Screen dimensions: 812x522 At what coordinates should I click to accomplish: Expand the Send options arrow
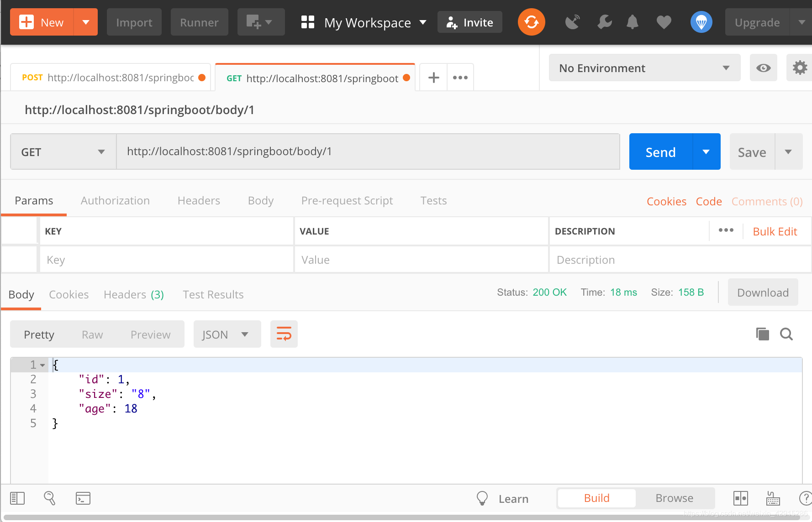[706, 151]
